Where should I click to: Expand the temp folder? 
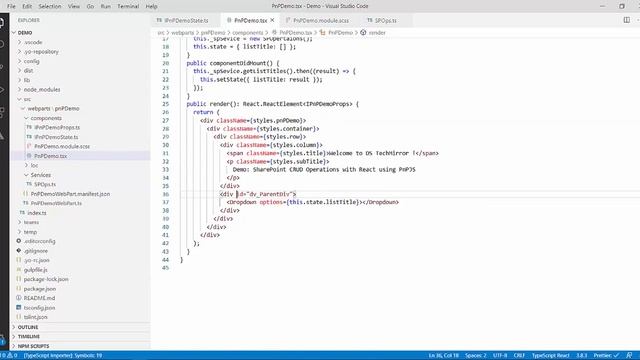[x=30, y=232]
